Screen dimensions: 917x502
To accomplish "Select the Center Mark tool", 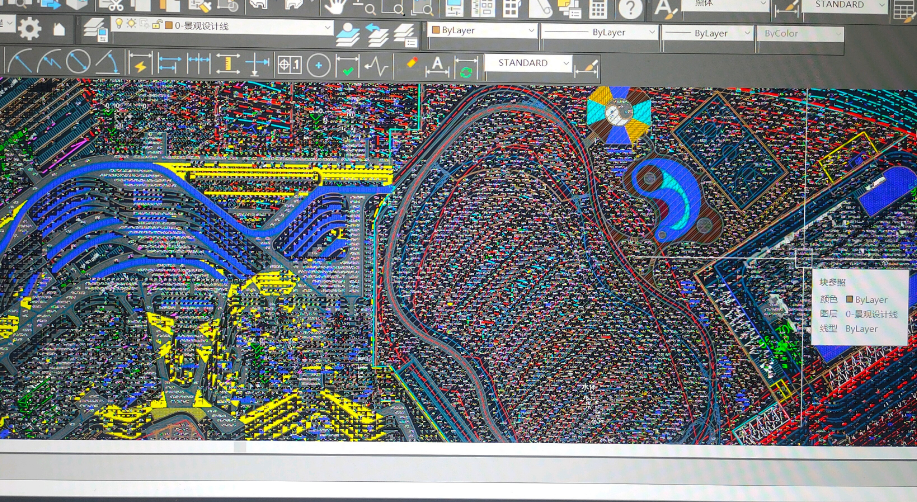I will (x=318, y=66).
